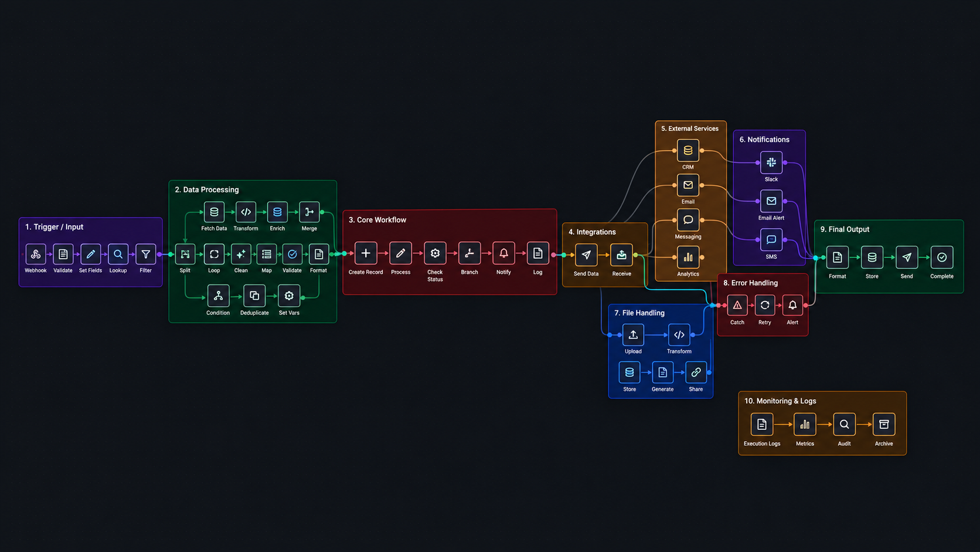Select the Notify bell node
The width and height of the screenshot is (980, 552).
point(503,253)
